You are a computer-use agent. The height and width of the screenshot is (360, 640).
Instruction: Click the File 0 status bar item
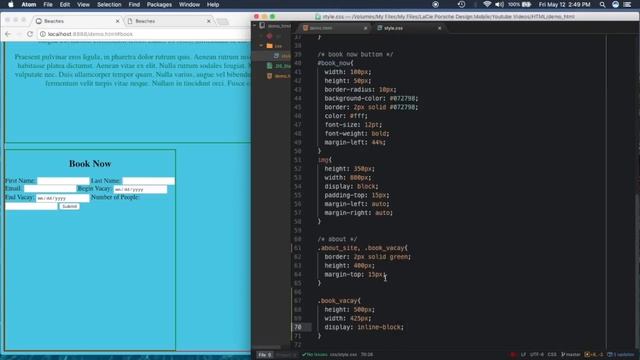pyautogui.click(x=265, y=355)
